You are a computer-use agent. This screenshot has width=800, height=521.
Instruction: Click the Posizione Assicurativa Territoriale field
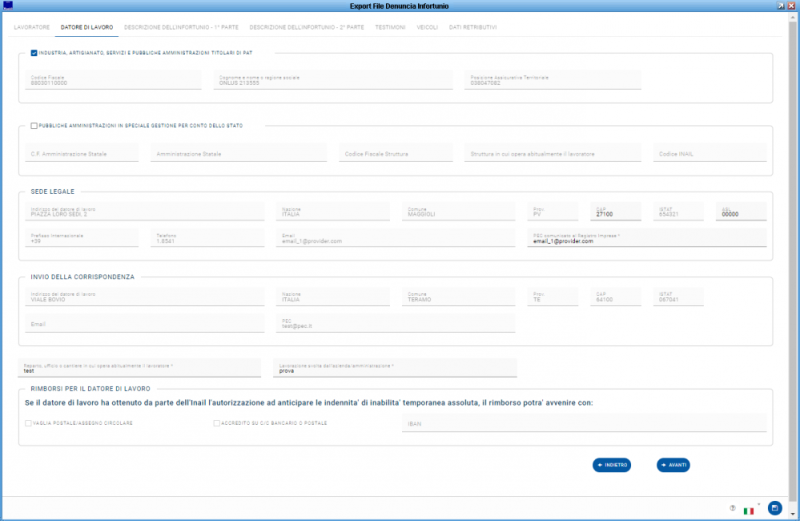coord(553,80)
